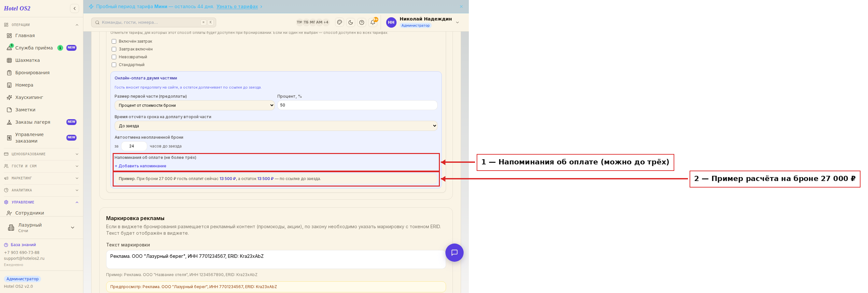The height and width of the screenshot is (293, 868).
Task: Check the Невозвратный tariff checkbox
Action: pos(114,57)
